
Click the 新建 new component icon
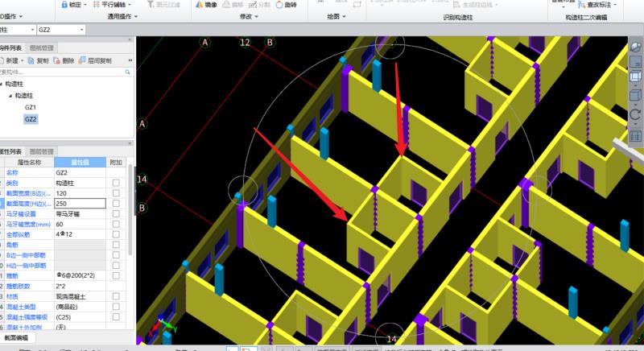click(x=2, y=60)
